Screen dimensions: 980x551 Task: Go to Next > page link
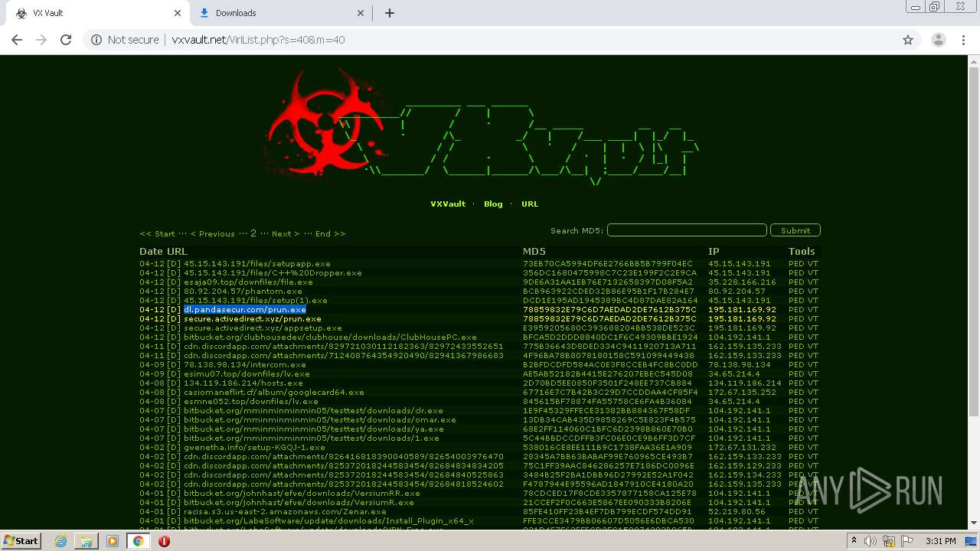[285, 233]
